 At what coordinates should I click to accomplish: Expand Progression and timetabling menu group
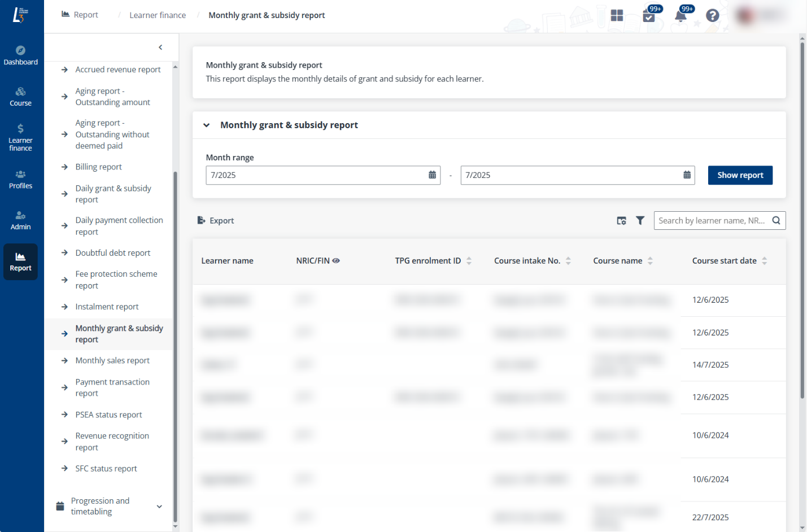coord(159,506)
